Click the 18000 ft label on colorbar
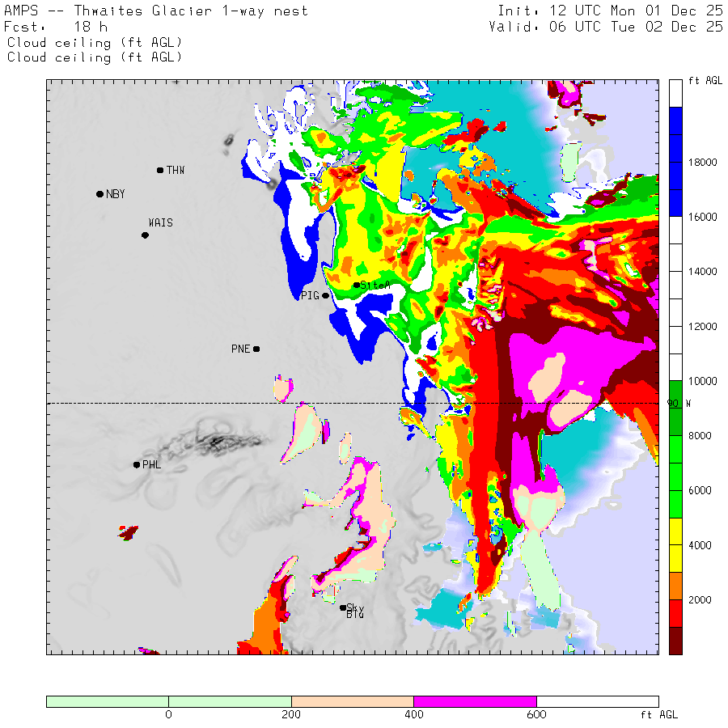Screen dimensions: 728x728 tap(702, 162)
